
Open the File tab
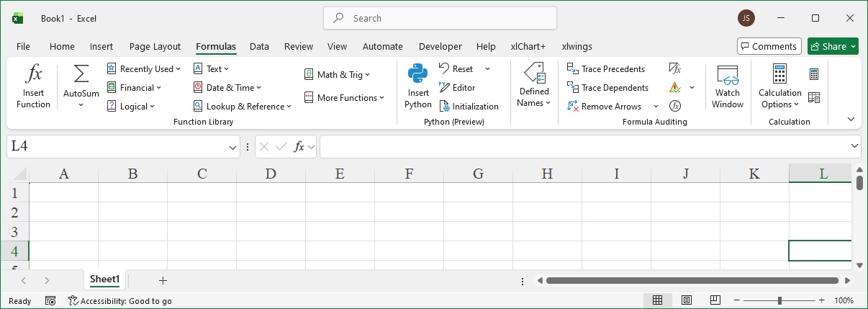(23, 46)
